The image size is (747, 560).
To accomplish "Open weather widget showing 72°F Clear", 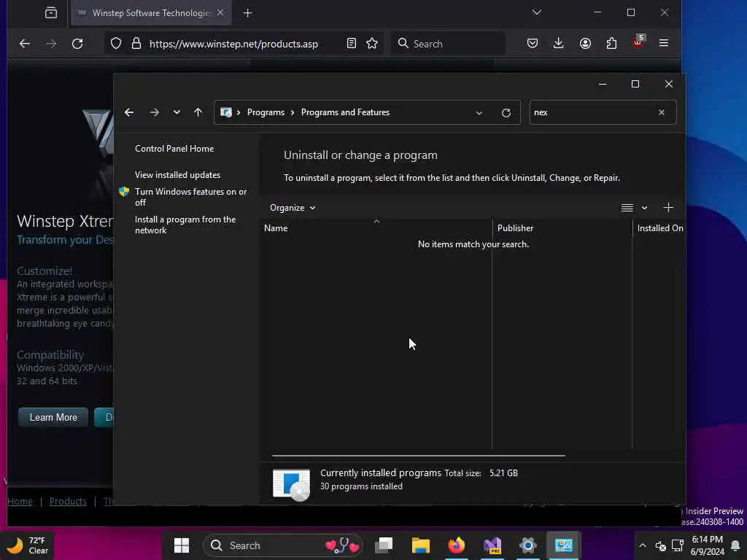I will coord(28,545).
